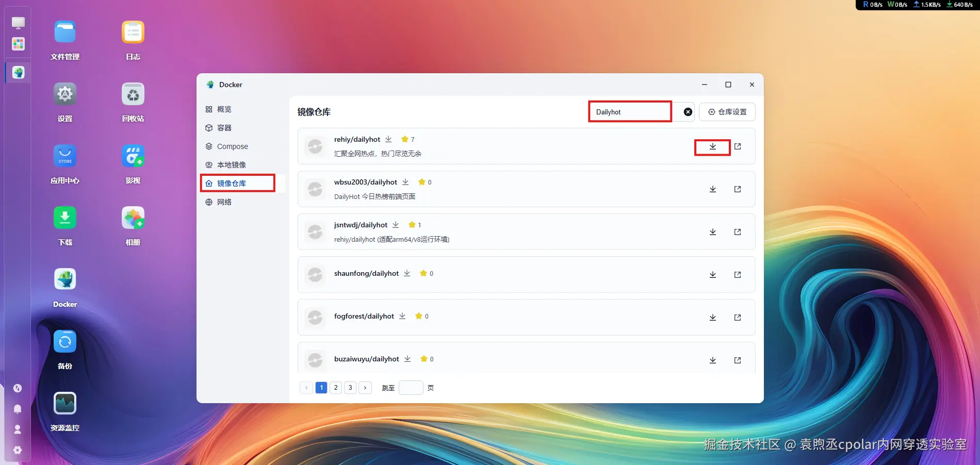Open the 设置 desktop icon

65,102
